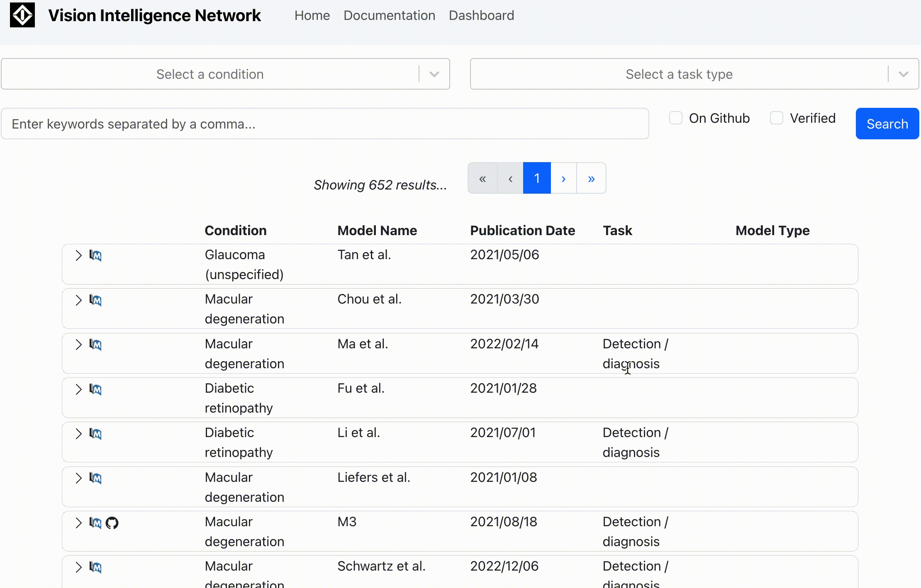Open publication icon for Chou et al.
This screenshot has height=588, width=921.
(x=95, y=300)
